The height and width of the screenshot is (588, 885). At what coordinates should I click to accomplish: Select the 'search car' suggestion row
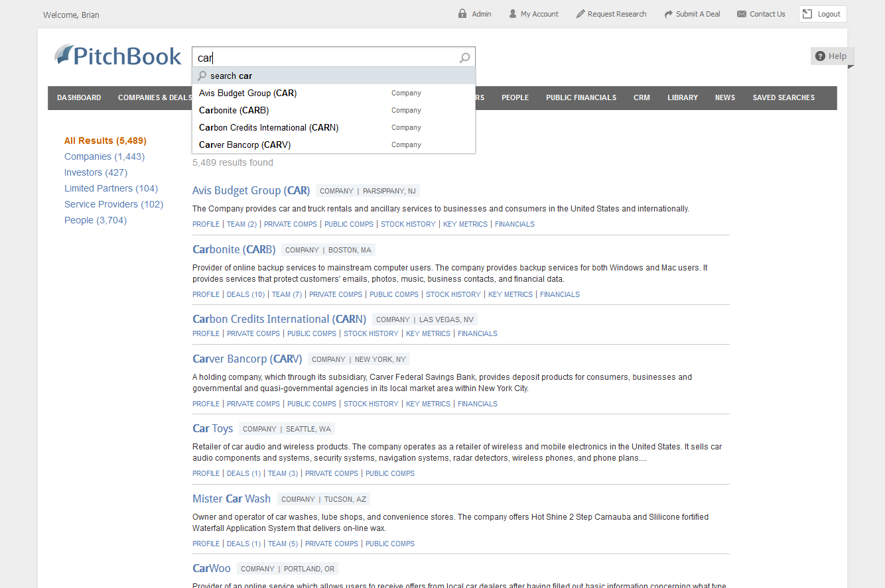[334, 76]
